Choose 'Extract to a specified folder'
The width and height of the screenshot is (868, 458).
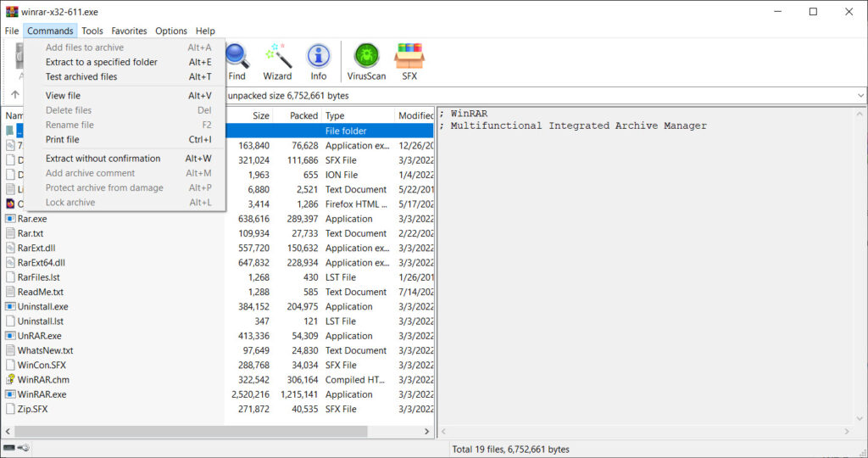coord(102,62)
